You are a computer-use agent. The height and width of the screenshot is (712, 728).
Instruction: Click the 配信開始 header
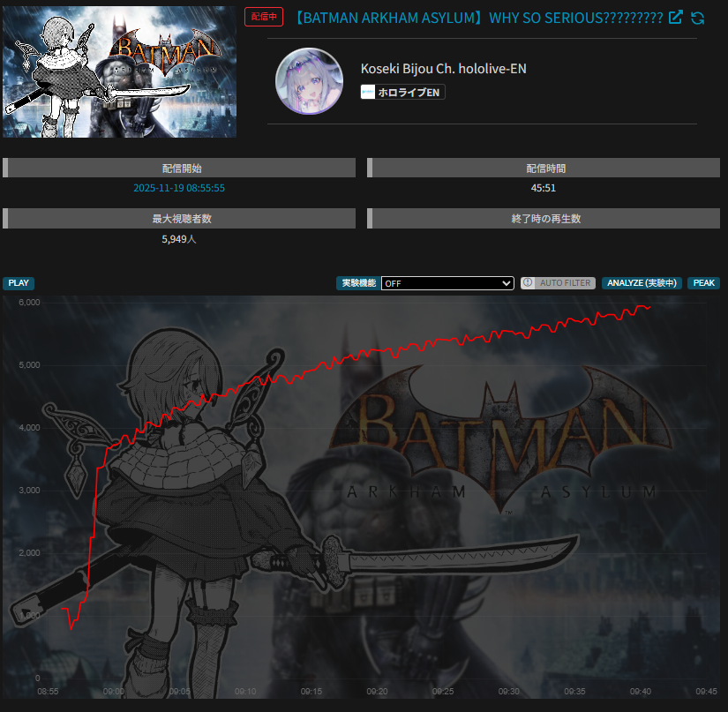(179, 168)
